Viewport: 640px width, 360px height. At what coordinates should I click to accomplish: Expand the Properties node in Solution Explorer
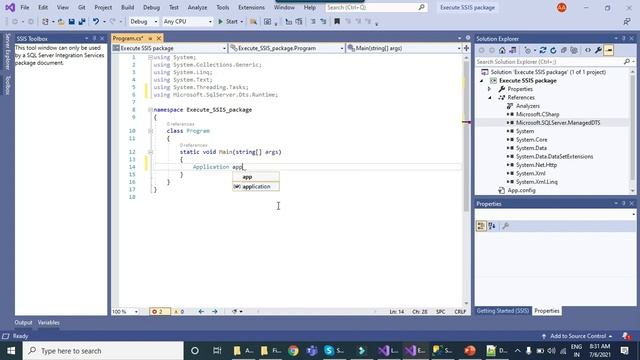pos(489,89)
